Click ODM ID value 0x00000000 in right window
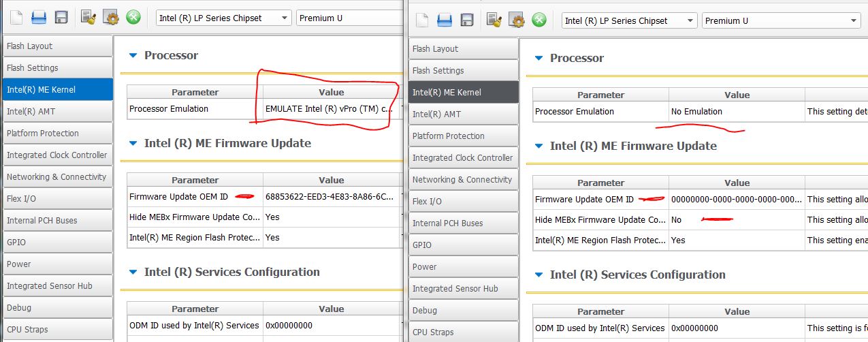This screenshot has height=342, width=868. [x=737, y=328]
